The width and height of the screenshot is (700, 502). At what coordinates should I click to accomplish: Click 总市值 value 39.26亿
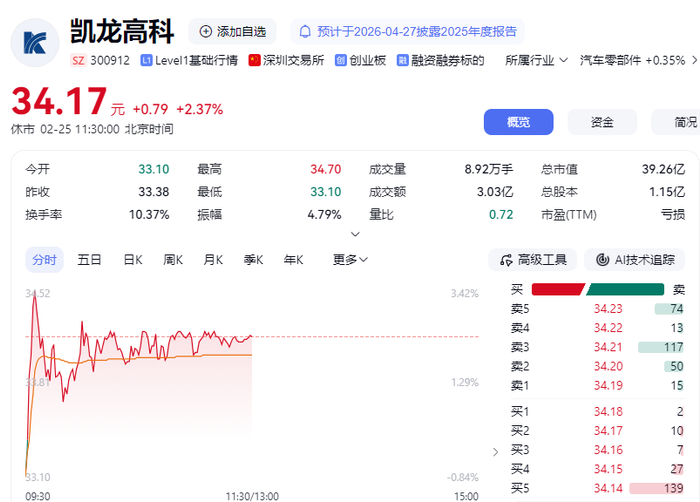(663, 169)
